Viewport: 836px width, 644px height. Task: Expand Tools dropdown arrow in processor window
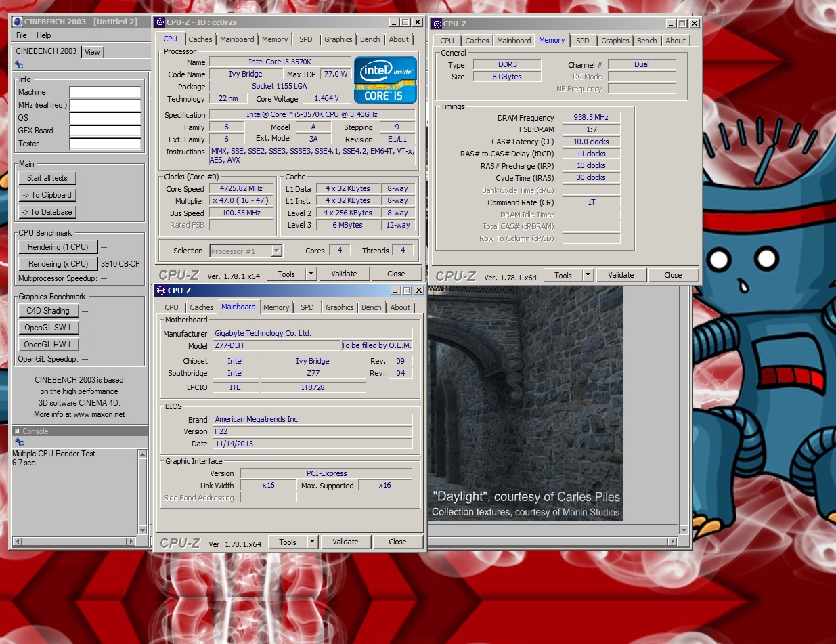tap(311, 274)
